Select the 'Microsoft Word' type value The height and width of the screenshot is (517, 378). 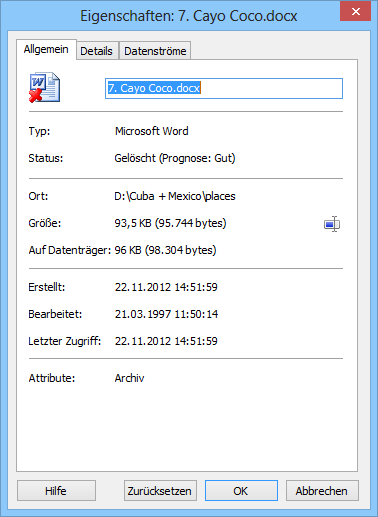152,131
